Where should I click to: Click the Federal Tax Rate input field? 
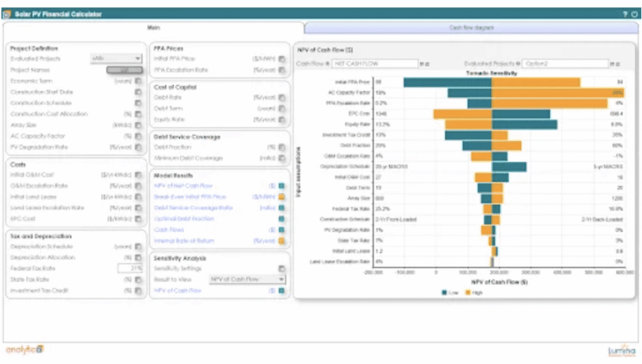129,269
